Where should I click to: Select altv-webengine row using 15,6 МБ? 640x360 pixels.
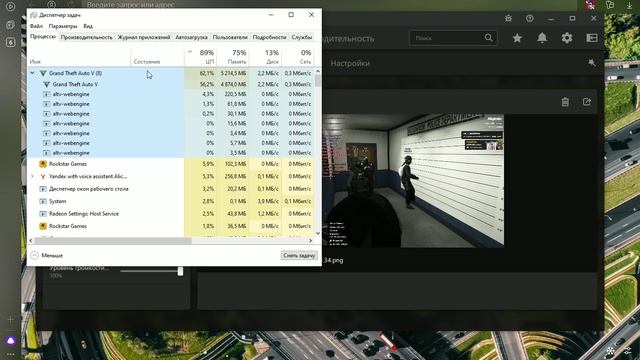point(171,124)
